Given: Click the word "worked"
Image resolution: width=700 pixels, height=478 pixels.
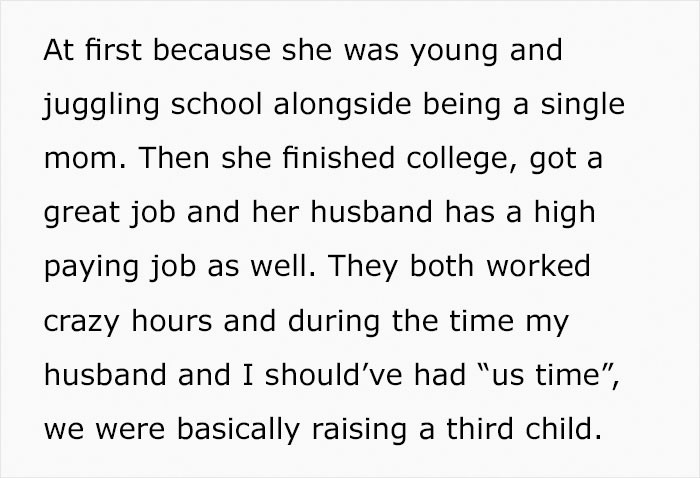Looking at the screenshot, I should point(538,266).
